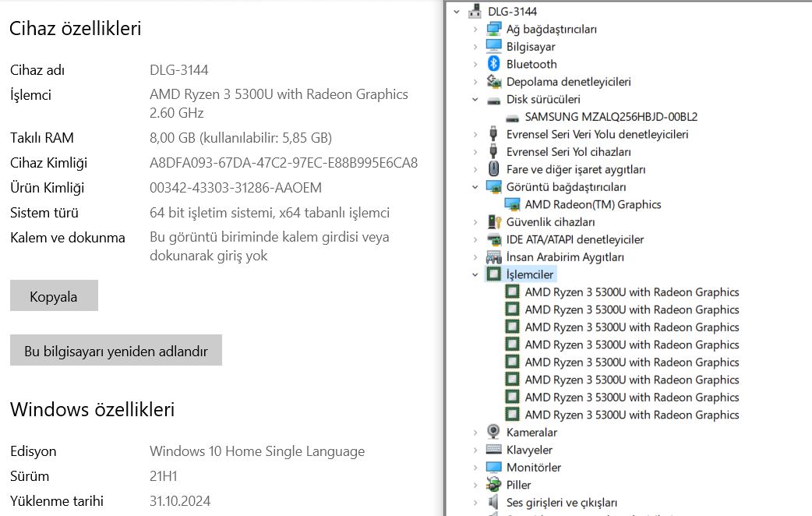Click the Windows özellikleri heading

click(93, 409)
